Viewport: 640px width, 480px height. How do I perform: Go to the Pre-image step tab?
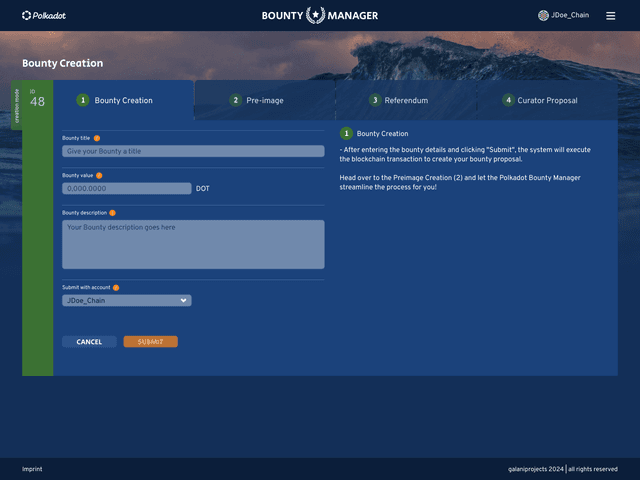[264, 100]
